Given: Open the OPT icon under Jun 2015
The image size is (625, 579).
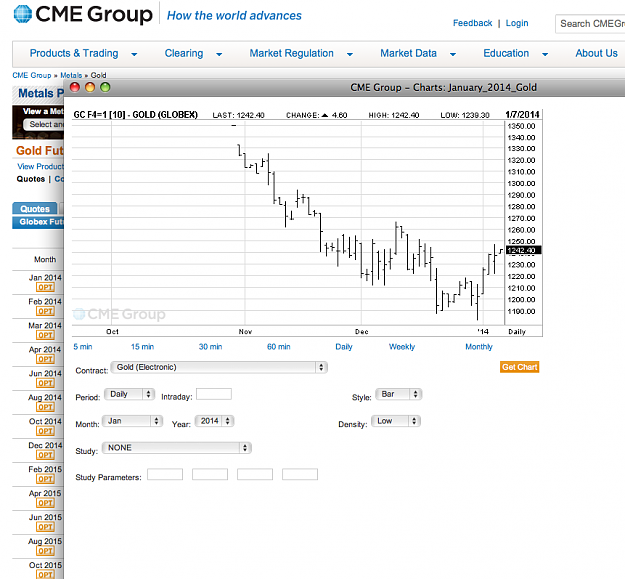Looking at the screenshot, I should [45, 527].
